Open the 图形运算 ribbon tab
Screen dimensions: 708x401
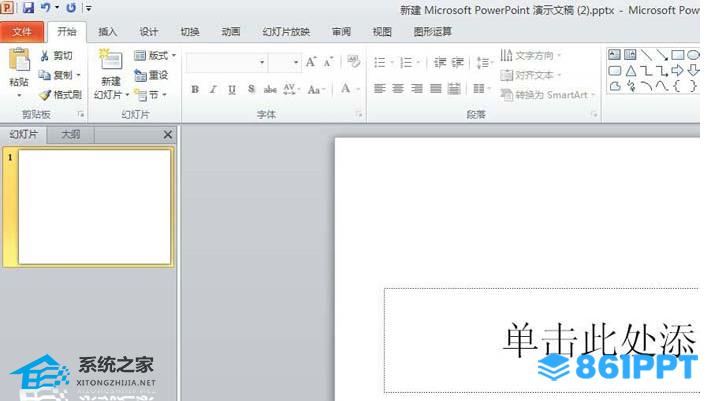[433, 32]
